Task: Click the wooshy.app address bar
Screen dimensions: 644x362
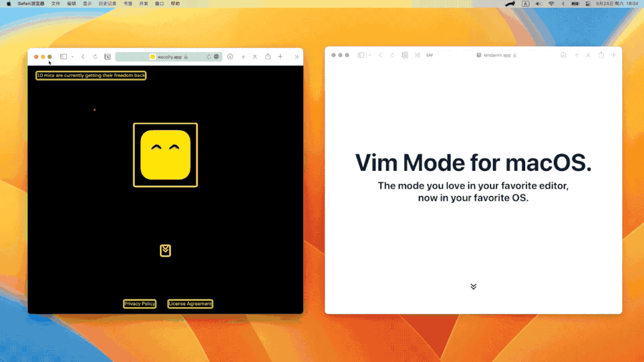Action: (169, 57)
